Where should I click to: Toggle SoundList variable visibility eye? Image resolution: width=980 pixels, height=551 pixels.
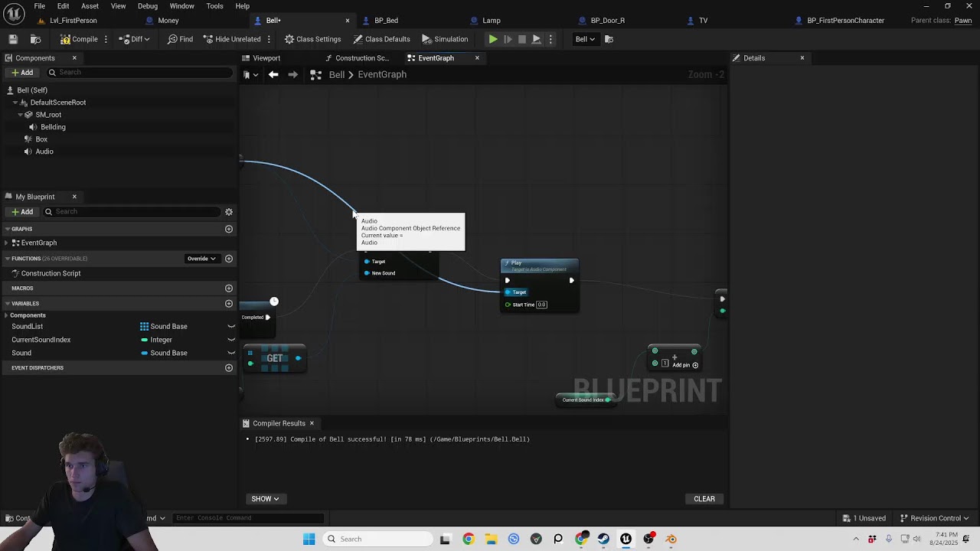[x=231, y=327]
